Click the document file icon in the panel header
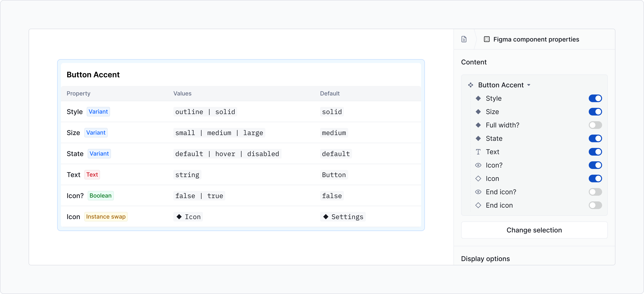Screen dimensions: 644x294 tap(464, 39)
